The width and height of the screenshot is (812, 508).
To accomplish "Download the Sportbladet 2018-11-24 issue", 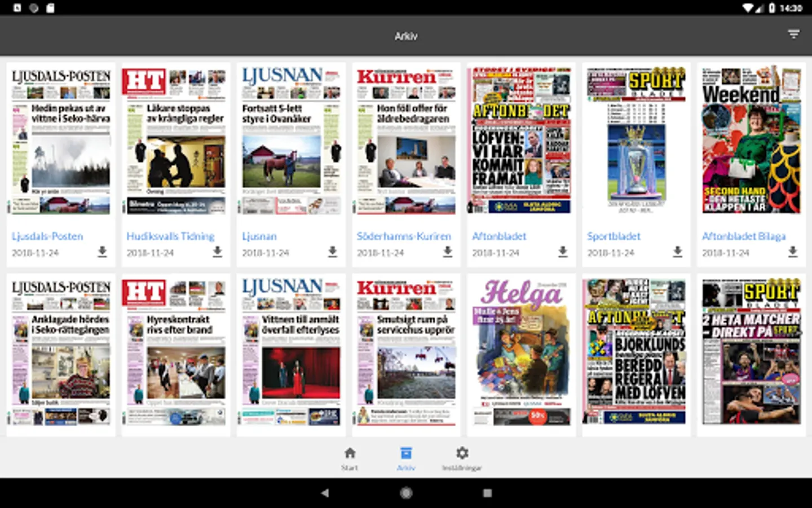I will tap(678, 252).
